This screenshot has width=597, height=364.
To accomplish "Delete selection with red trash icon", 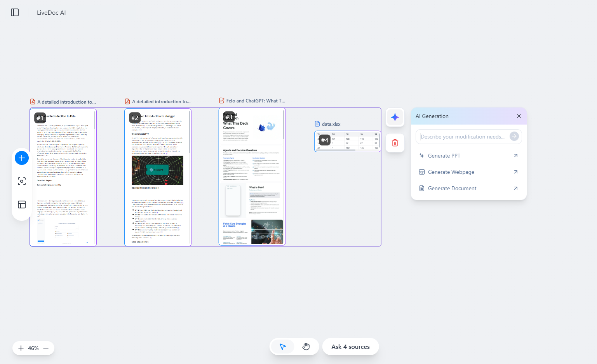I will point(395,143).
